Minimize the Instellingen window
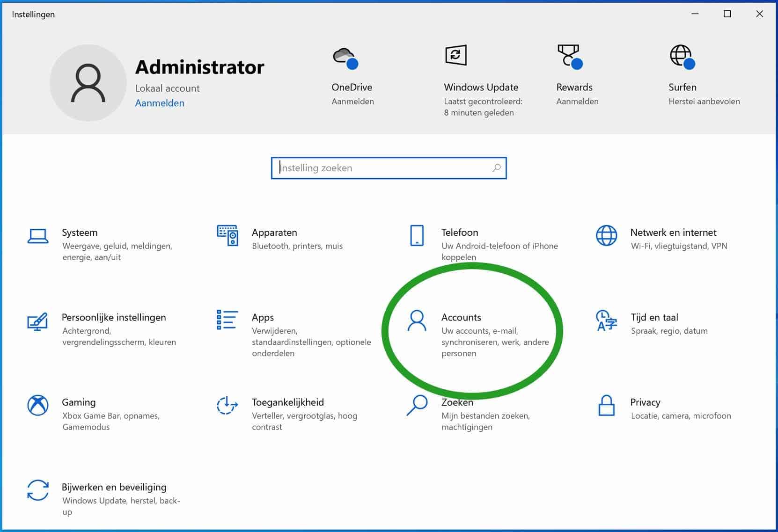 pyautogui.click(x=695, y=14)
